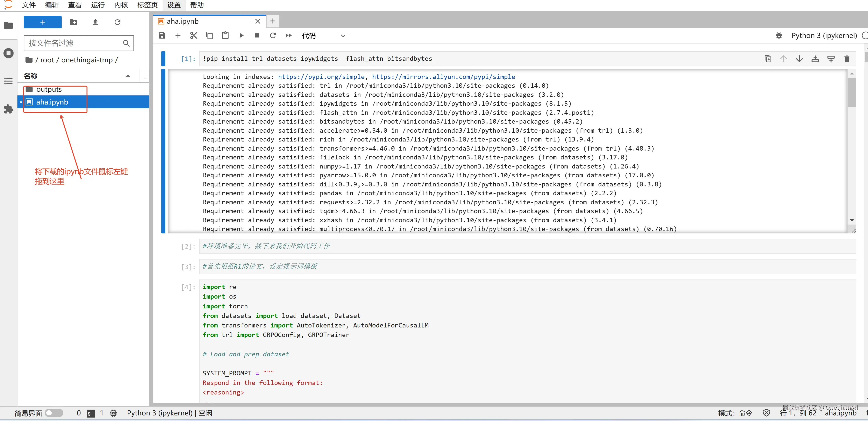
Task: Run the selected cell with the play icon
Action: point(241,36)
